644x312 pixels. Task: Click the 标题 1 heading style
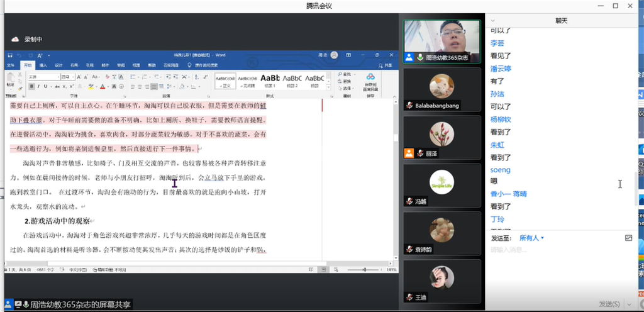pyautogui.click(x=270, y=79)
